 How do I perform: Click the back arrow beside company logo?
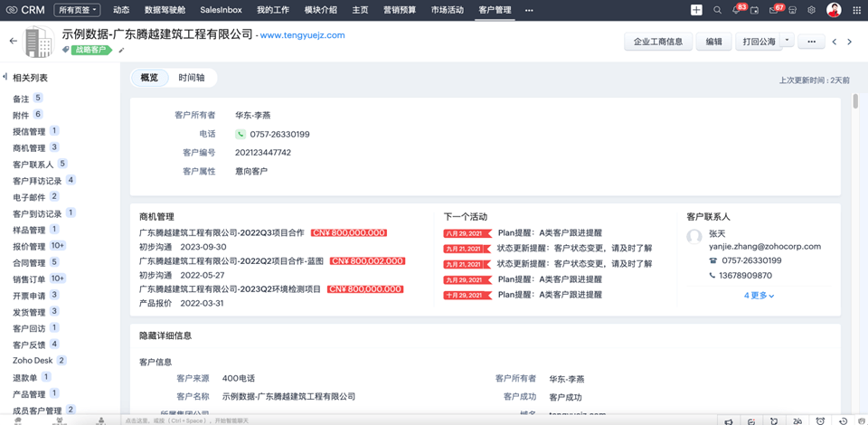click(13, 41)
